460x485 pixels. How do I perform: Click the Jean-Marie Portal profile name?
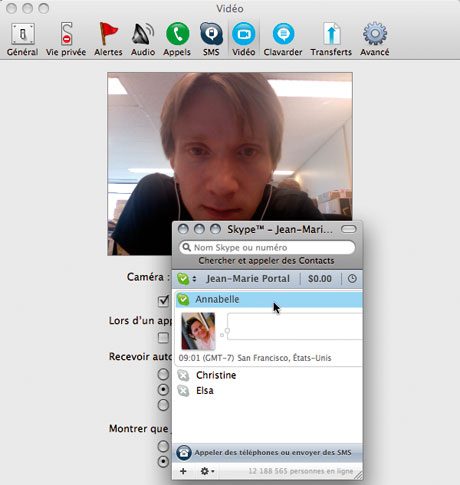point(248,279)
